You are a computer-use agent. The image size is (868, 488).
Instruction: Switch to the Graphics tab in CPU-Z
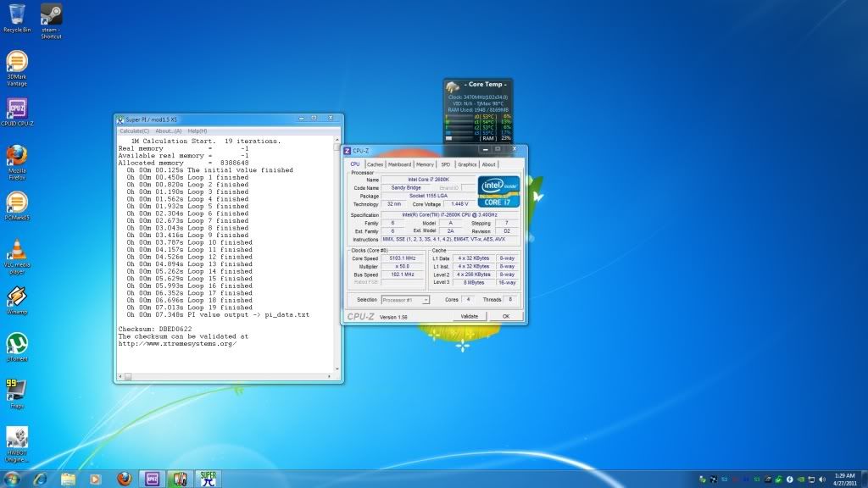(x=467, y=164)
